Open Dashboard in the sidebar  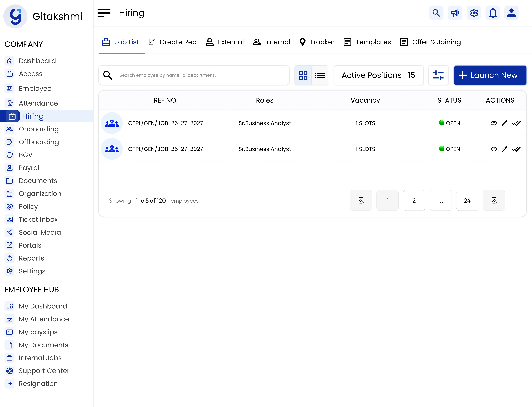pos(30,61)
